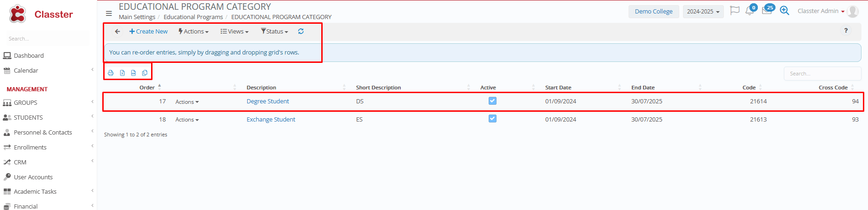
Task: Click the copy to clipboard icon
Action: click(145, 73)
